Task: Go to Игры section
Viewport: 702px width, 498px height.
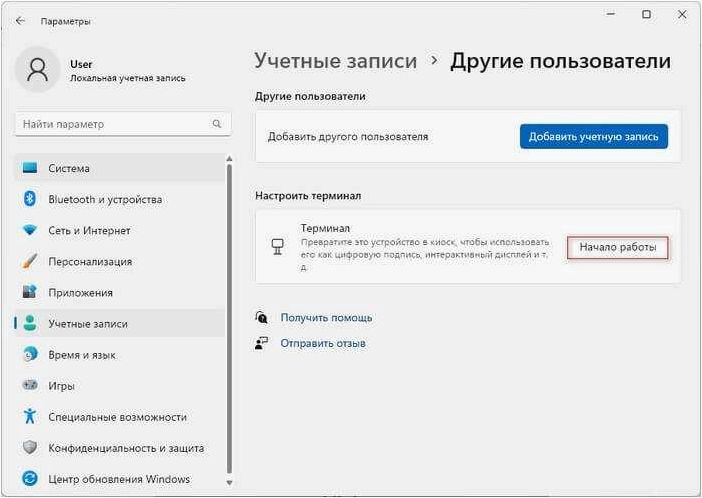Action: coord(120,386)
